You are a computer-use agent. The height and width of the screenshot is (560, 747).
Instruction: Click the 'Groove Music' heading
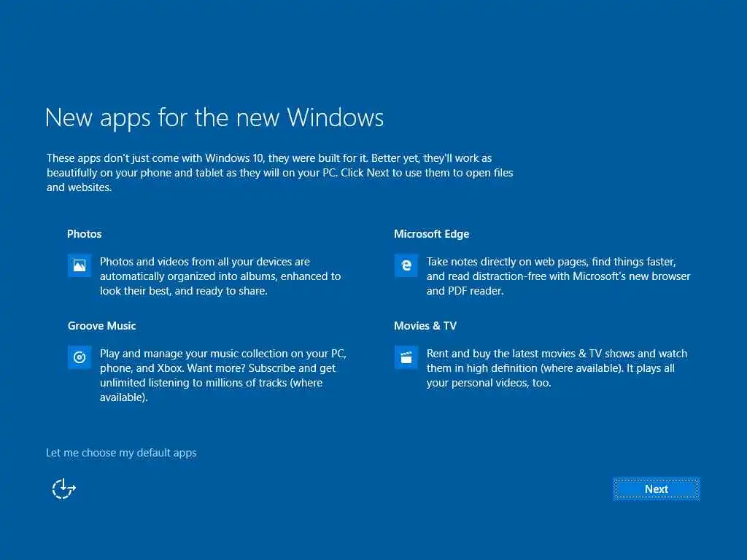click(101, 326)
